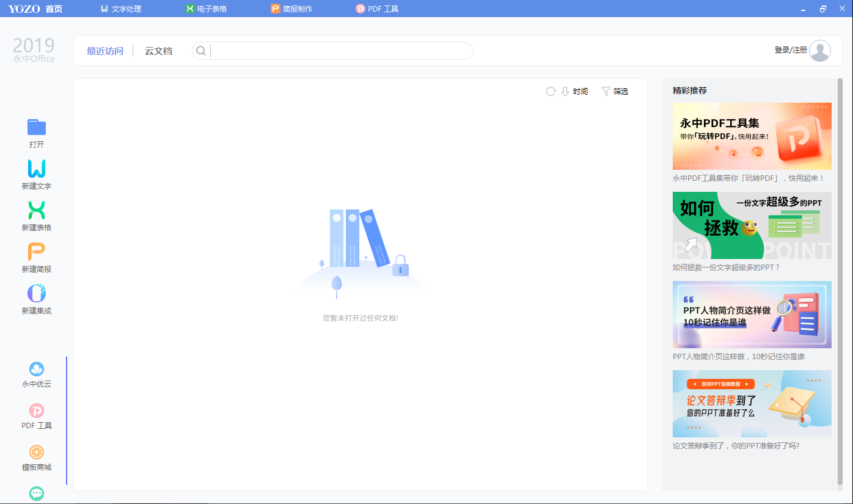Click the 新建集成 integrated file icon
This screenshot has width=853, height=504.
click(x=37, y=294)
